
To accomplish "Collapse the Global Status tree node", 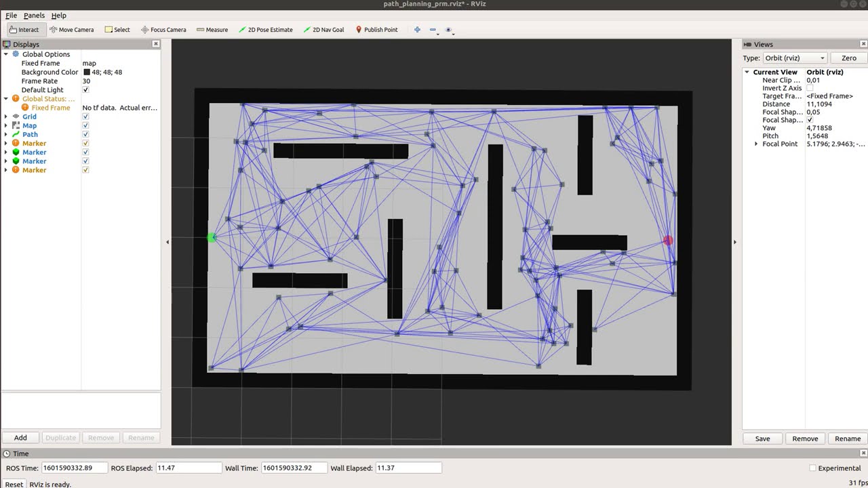I will [x=6, y=99].
